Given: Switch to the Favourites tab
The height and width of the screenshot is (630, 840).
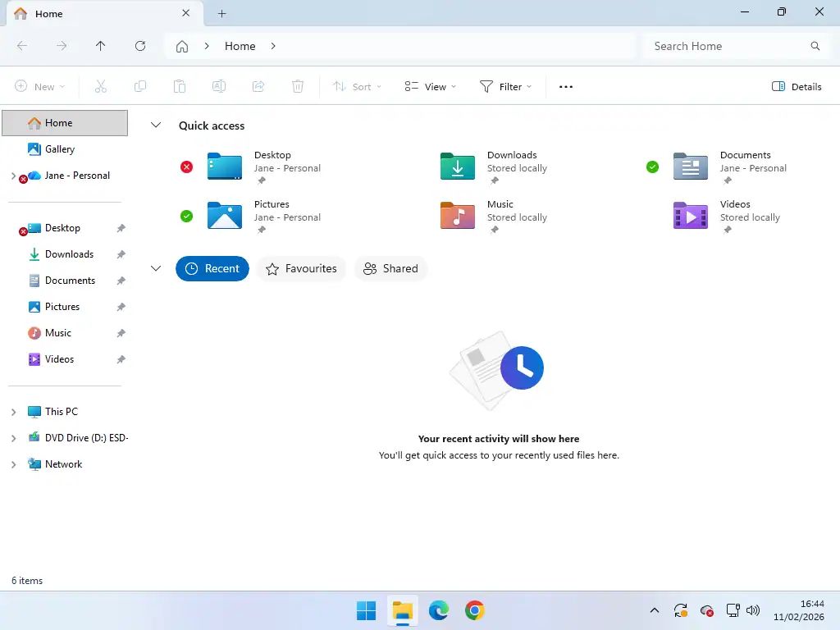Looking at the screenshot, I should [301, 268].
